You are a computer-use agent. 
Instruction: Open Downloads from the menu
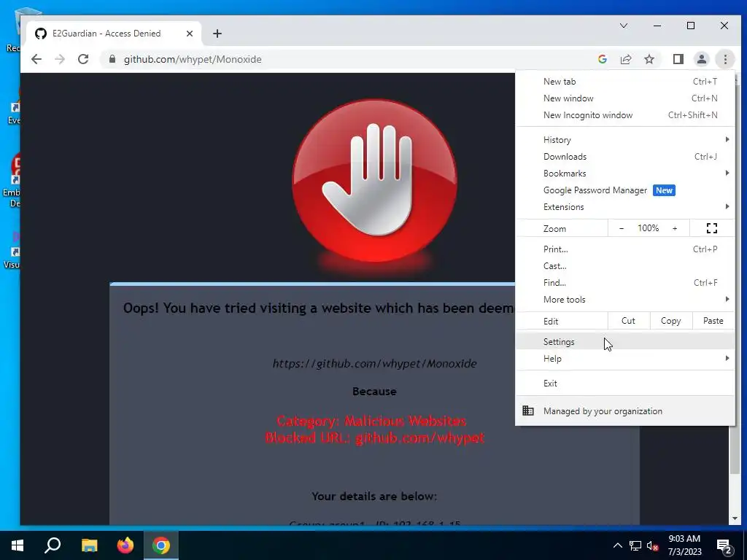[625, 156]
